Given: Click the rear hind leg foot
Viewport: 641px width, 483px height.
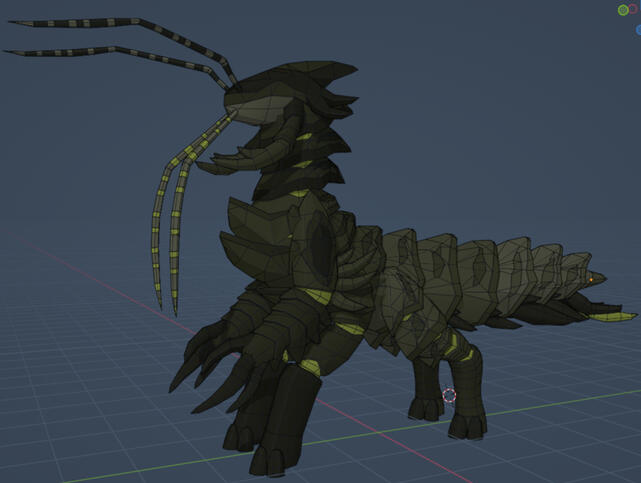Looking at the screenshot, I should (x=466, y=425).
